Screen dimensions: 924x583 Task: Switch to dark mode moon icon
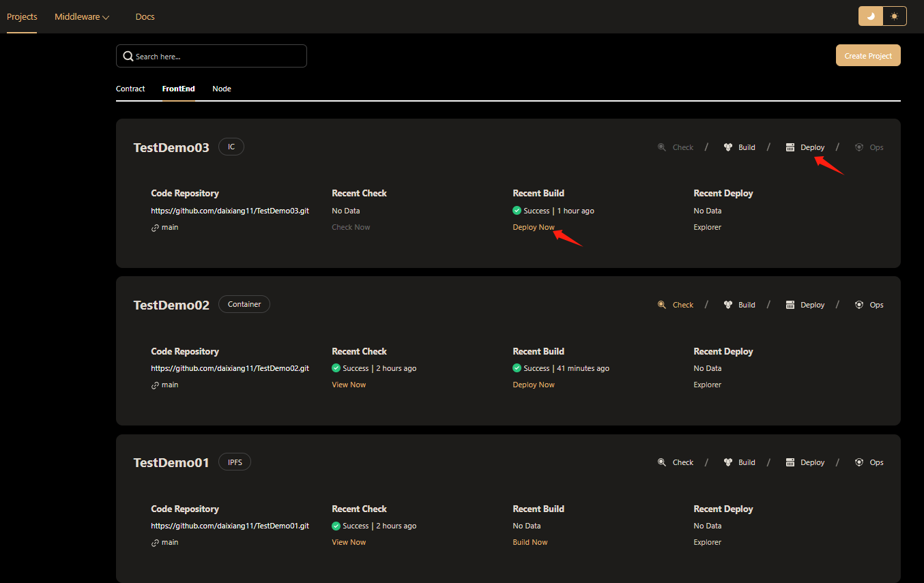871,16
